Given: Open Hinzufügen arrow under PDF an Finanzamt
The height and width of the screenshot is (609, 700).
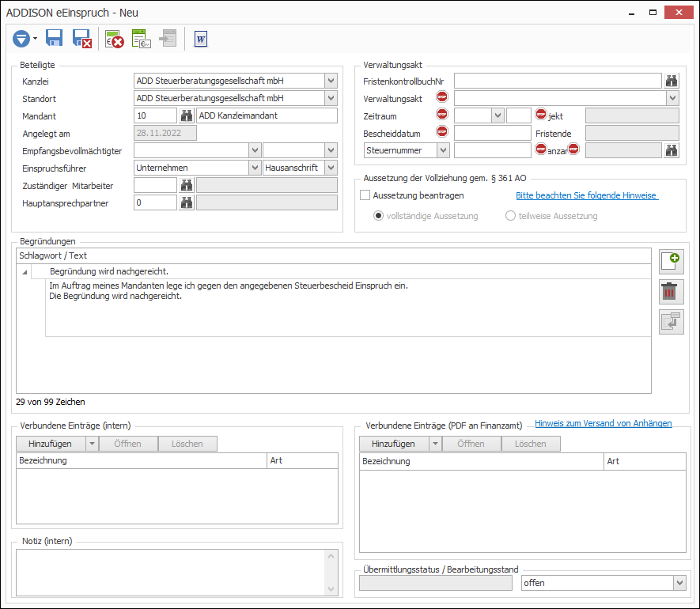Looking at the screenshot, I should [435, 444].
